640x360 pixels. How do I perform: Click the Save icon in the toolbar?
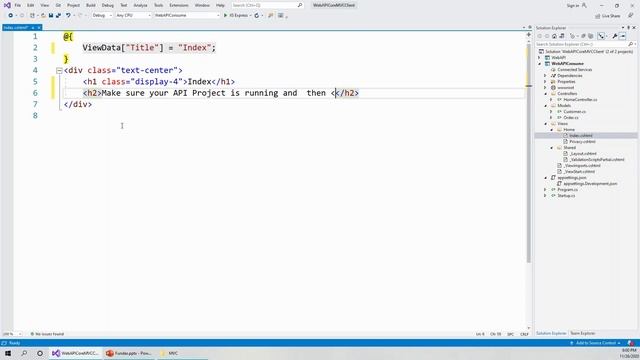51,15
